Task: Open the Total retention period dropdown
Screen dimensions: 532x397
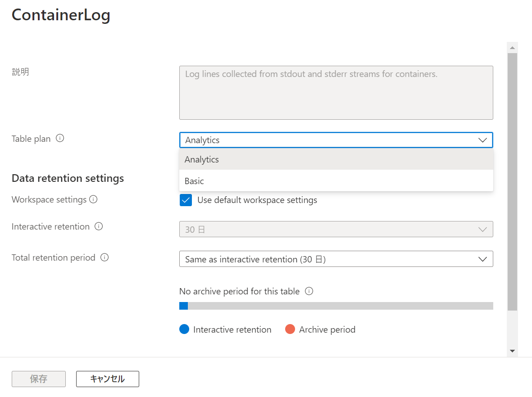Action: point(482,259)
